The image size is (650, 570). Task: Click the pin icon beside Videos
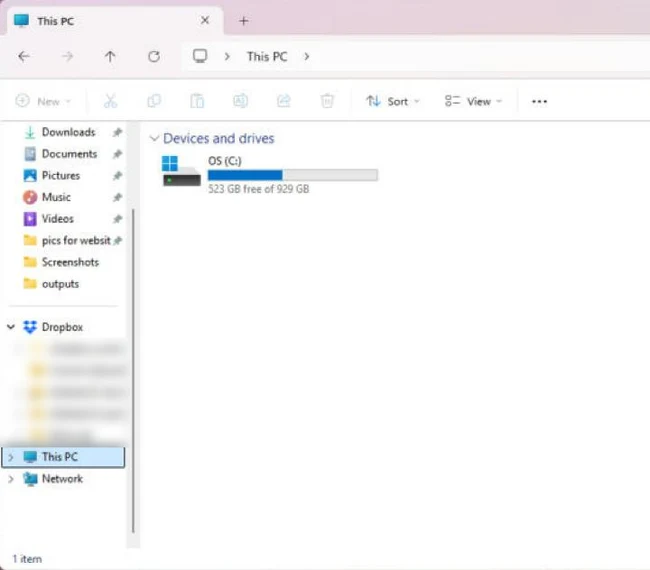(x=117, y=219)
